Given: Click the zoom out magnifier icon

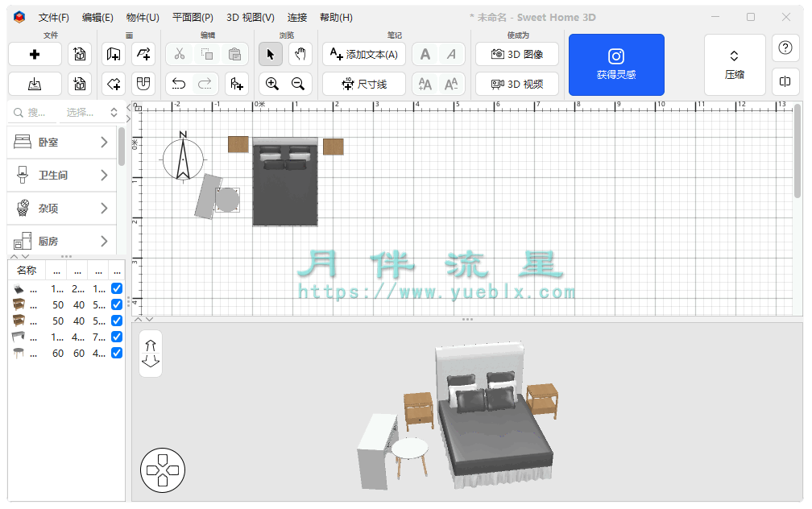Looking at the screenshot, I should click(298, 84).
